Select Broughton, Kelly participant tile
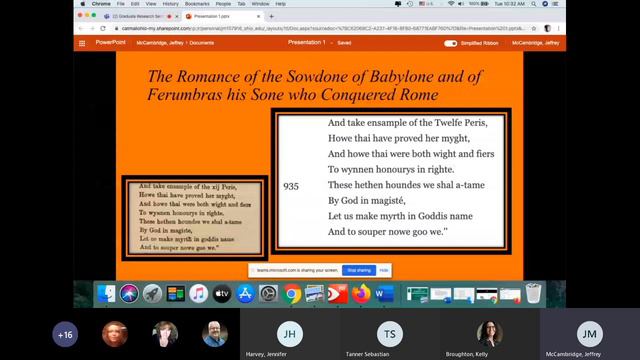Screen dimensions: 640x360 [x=490, y=334]
